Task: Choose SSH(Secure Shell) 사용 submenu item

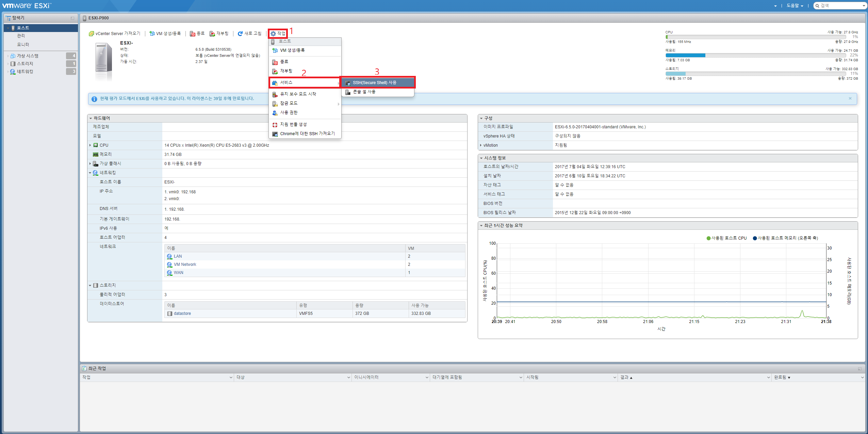Action: pyautogui.click(x=378, y=83)
